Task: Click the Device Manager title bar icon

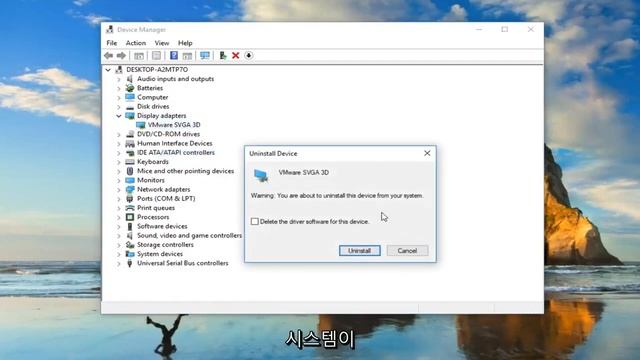Action: (x=109, y=29)
